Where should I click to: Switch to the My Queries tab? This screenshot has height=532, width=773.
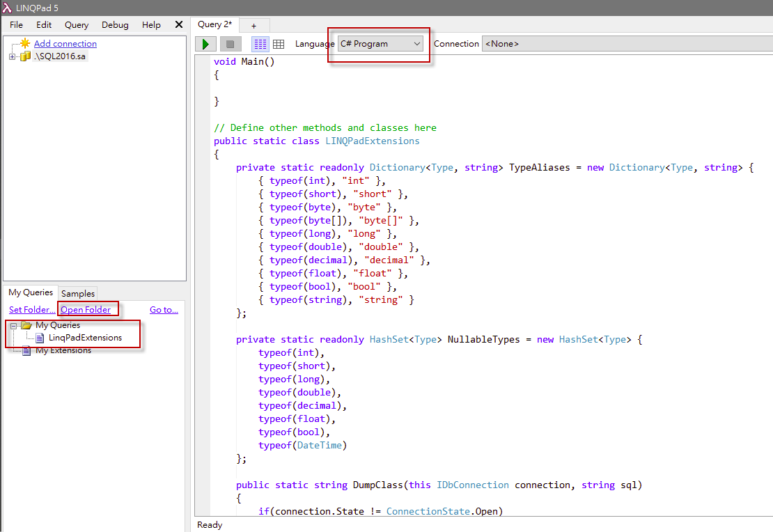(x=31, y=292)
